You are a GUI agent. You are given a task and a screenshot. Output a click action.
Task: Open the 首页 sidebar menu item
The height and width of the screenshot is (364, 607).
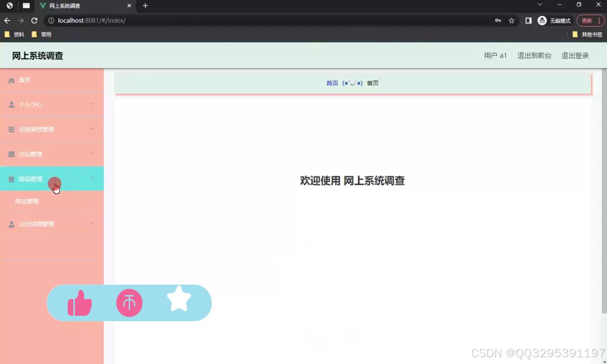[x=52, y=80]
